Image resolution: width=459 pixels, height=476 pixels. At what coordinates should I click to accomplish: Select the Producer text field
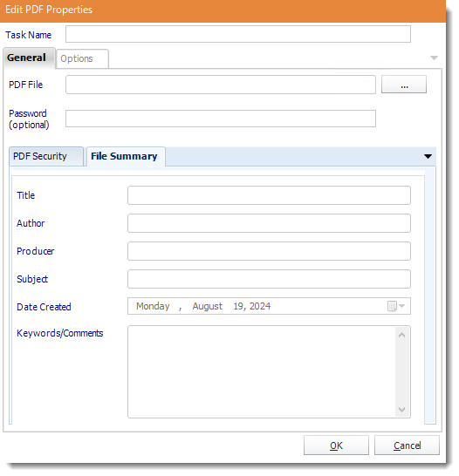point(269,251)
